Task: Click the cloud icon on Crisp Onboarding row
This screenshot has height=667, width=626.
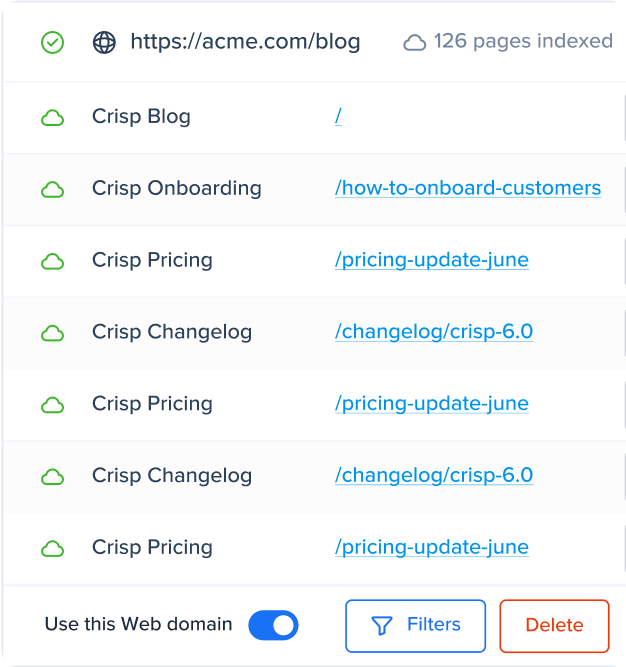Action: [x=52, y=189]
